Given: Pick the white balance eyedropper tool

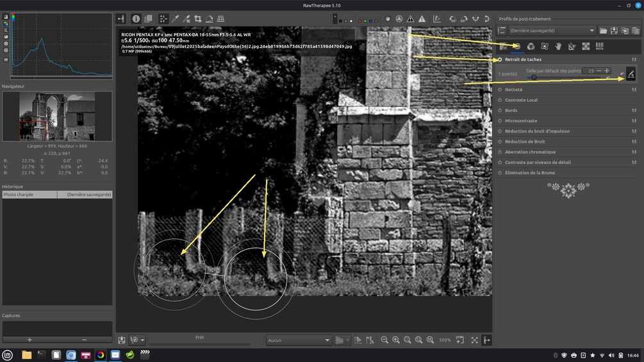Looking at the screenshot, I should coord(175,19).
